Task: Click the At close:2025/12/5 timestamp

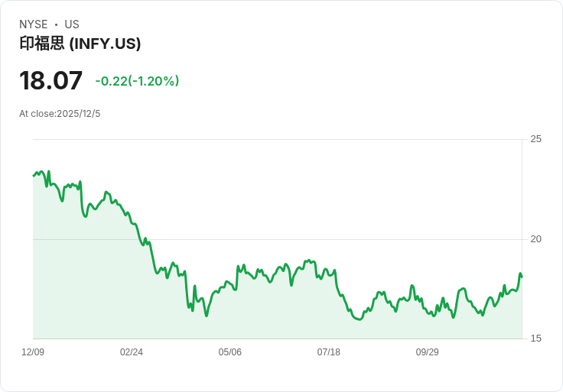Action: 60,114
